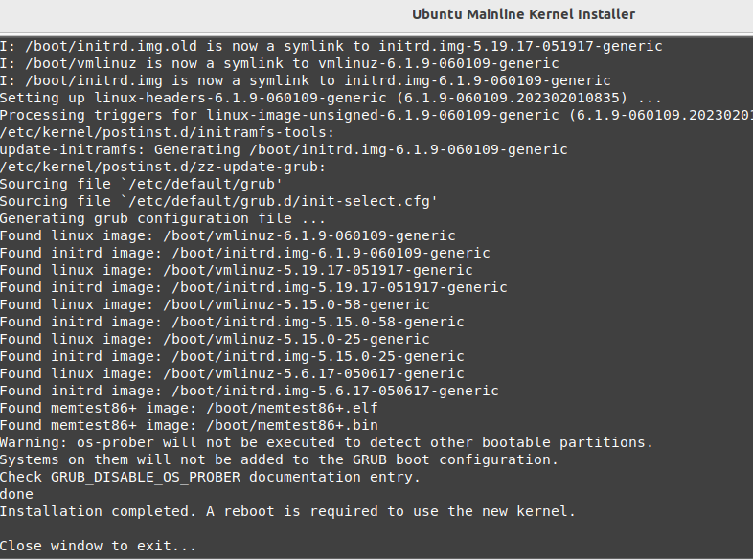Click the initrd.img-5.15.0-25-generic found line
This screenshot has width=753, height=560.
(232, 356)
